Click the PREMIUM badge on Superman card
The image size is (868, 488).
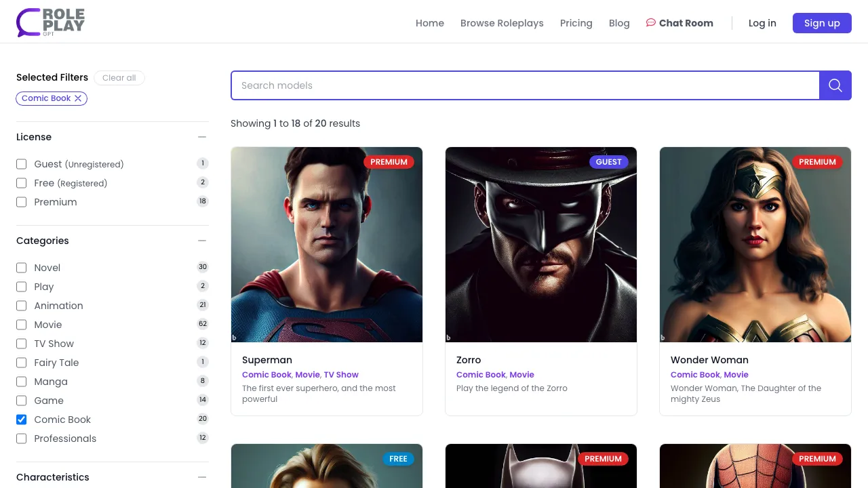(389, 162)
